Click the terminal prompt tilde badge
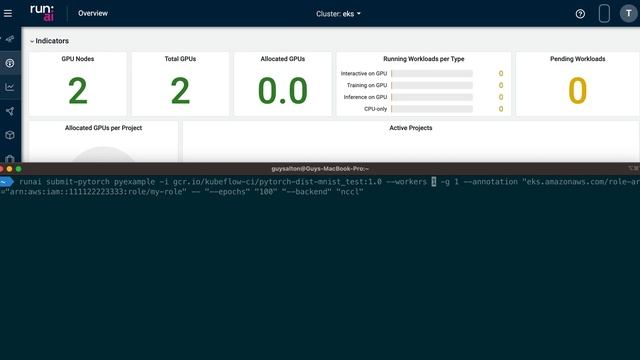This screenshot has width=640, height=360. 7,182
